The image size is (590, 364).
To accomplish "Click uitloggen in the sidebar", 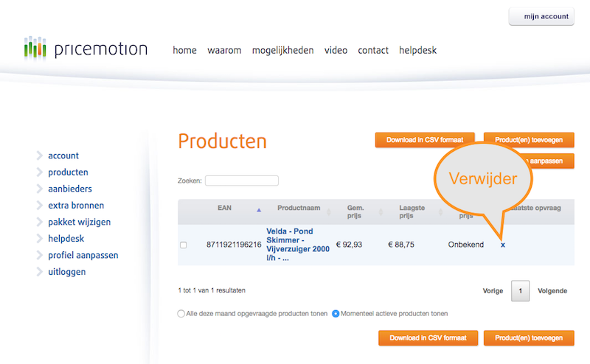I will 67,272.
